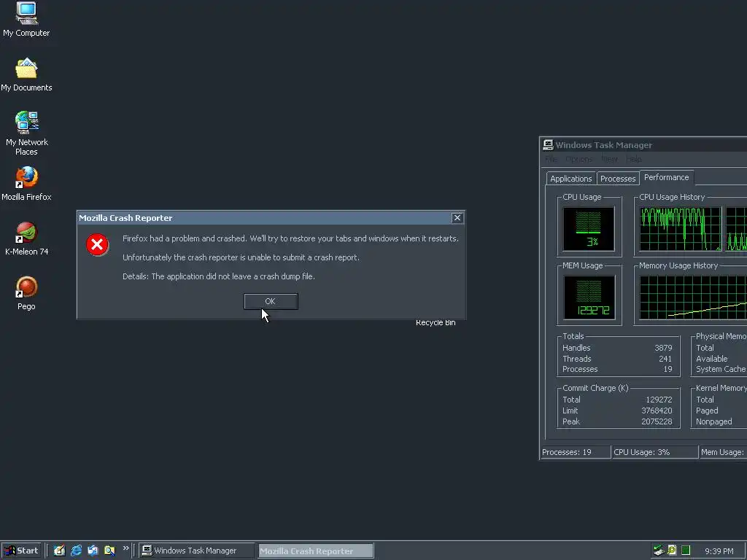Switch to the Processes tab
Screen dimensions: 747x560
(618, 179)
